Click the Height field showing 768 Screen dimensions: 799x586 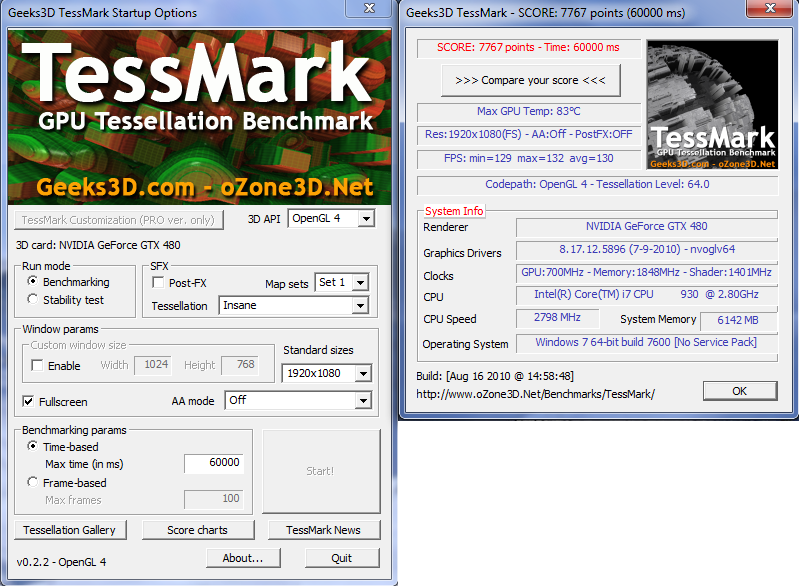pos(240,365)
